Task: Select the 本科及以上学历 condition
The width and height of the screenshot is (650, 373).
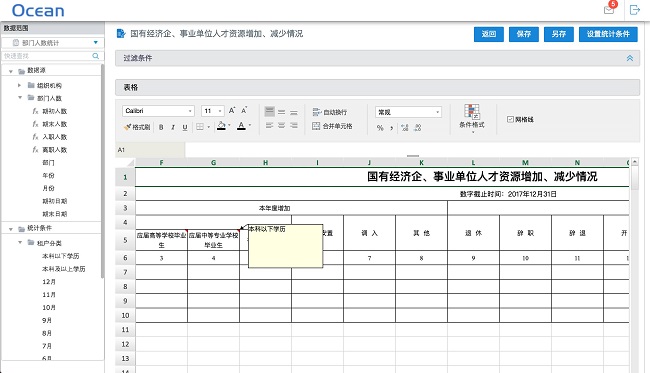Action: tap(63, 269)
